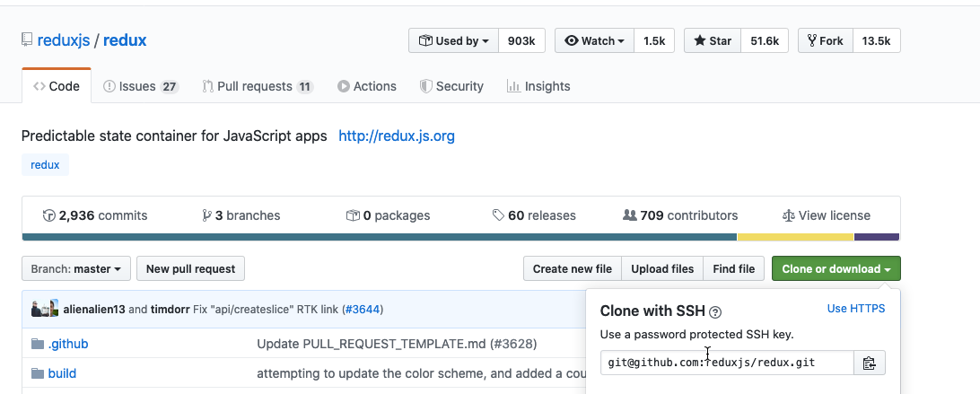Click the committer avatars for alienalien13
Image resolution: width=980 pixels, height=394 pixels.
click(x=45, y=309)
